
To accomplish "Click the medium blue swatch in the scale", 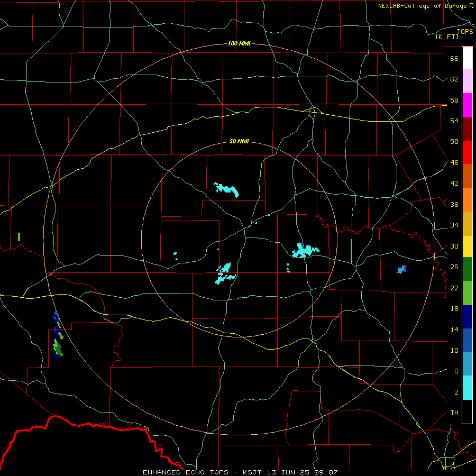I will tap(467, 340).
